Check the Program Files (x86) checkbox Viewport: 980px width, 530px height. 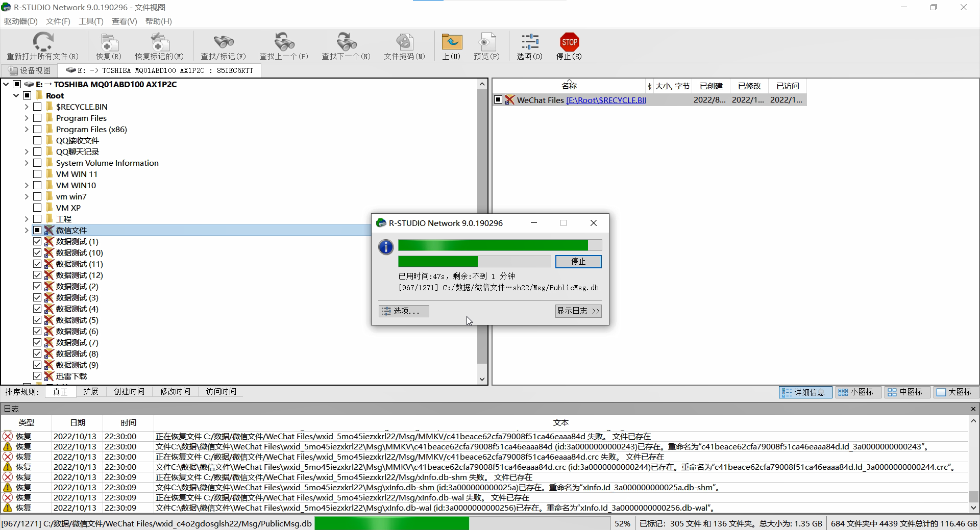(x=37, y=129)
